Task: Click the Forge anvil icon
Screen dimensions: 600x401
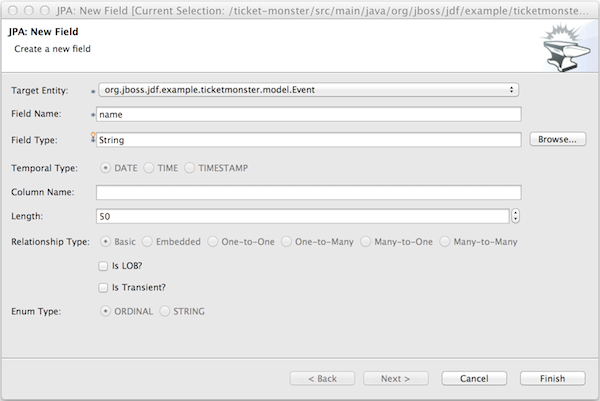Action: tap(566, 48)
